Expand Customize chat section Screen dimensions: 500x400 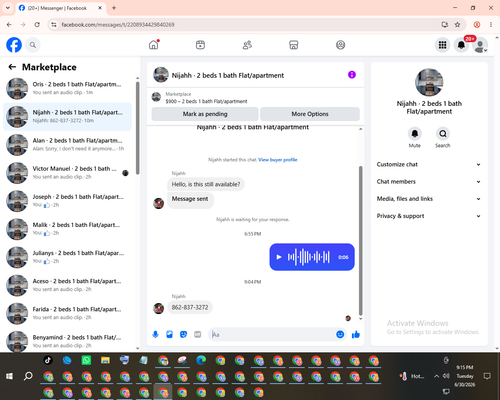429,164
